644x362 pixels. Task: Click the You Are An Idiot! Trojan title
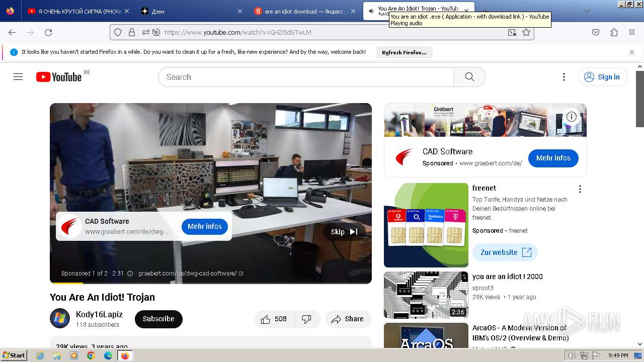point(102,297)
